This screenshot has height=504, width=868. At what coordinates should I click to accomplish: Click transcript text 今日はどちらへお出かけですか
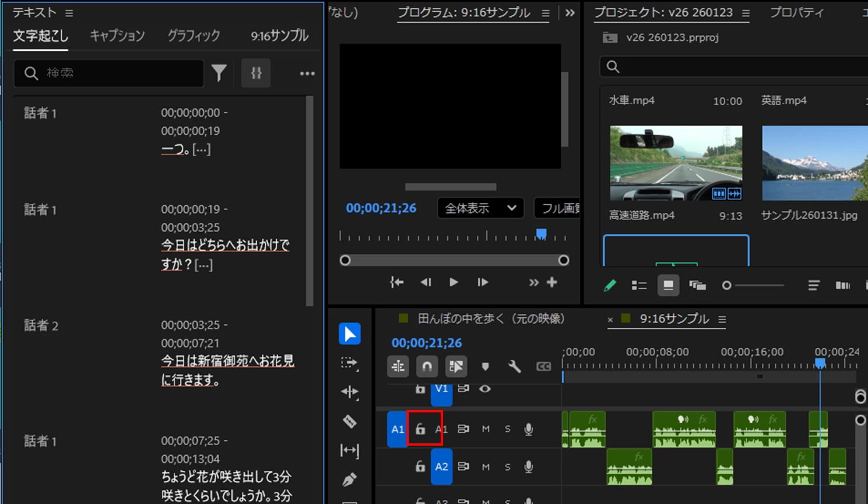[x=225, y=254]
